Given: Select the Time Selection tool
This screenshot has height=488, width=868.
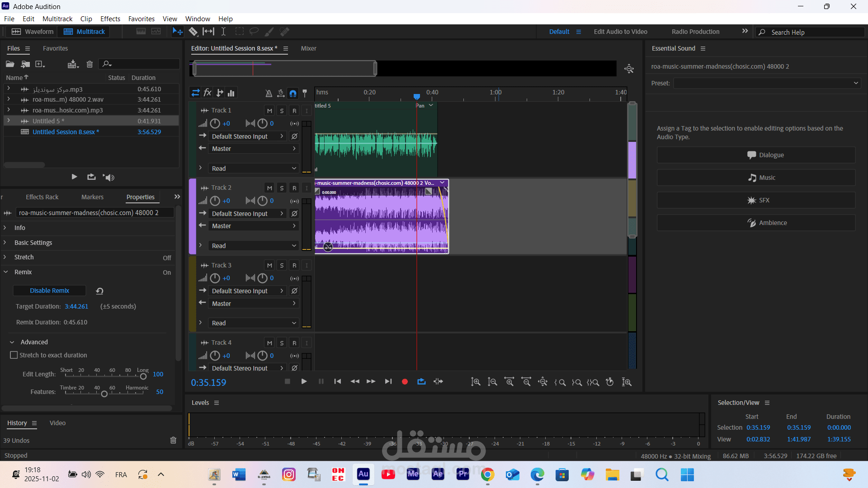Looking at the screenshot, I should pos(223,32).
